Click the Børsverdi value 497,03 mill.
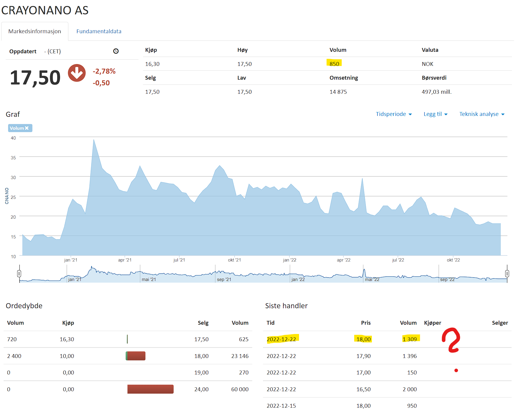 click(437, 92)
